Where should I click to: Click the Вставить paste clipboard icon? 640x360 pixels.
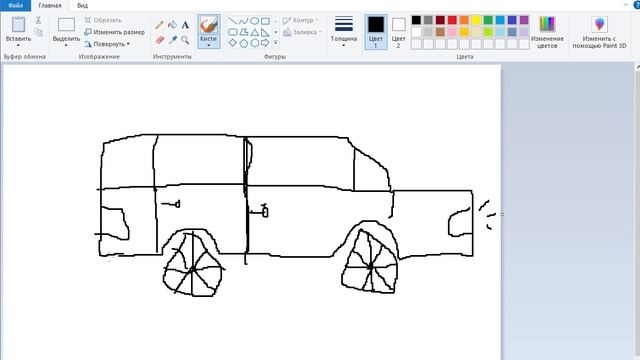point(18,24)
